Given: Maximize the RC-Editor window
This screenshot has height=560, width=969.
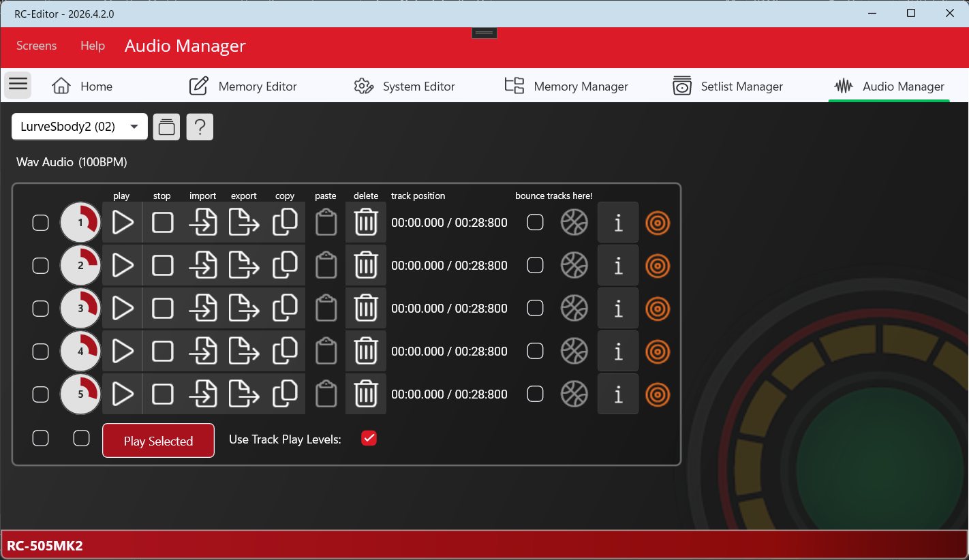Looking at the screenshot, I should pyautogui.click(x=911, y=14).
